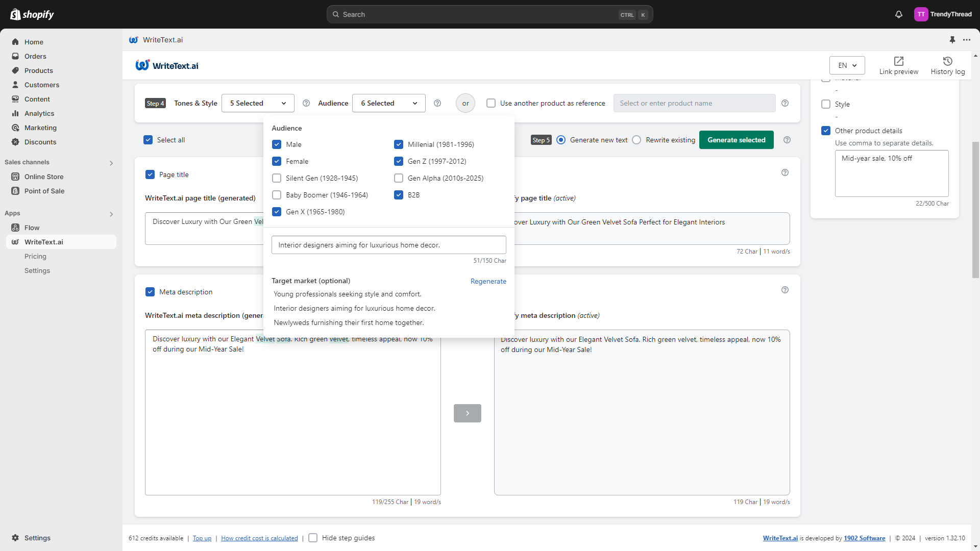Open the Tones & Style 5 Selected dropdown

pos(258,103)
